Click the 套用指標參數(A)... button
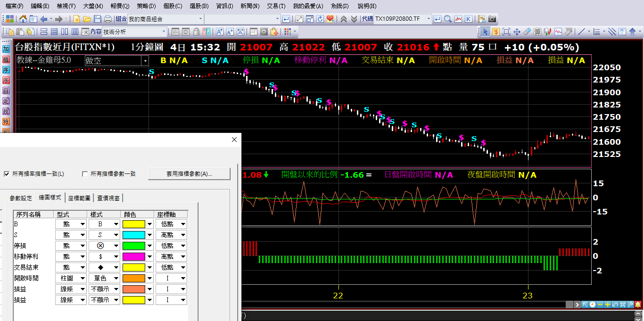Screen dimensions: 644x321 [189, 174]
